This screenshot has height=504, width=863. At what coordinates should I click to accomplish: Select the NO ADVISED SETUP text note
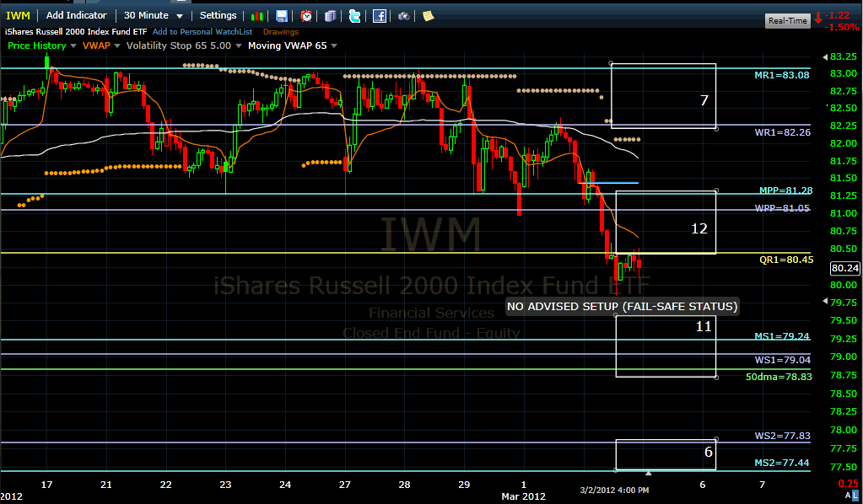(x=622, y=307)
